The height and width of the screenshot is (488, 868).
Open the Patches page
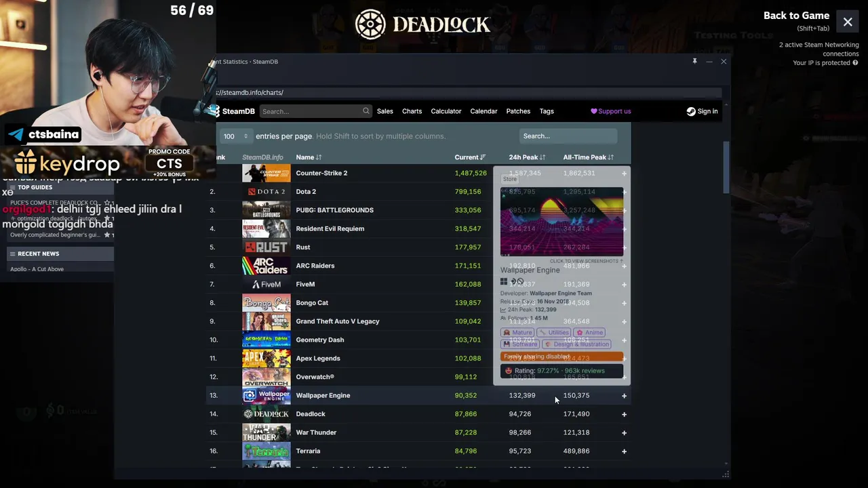click(x=518, y=111)
